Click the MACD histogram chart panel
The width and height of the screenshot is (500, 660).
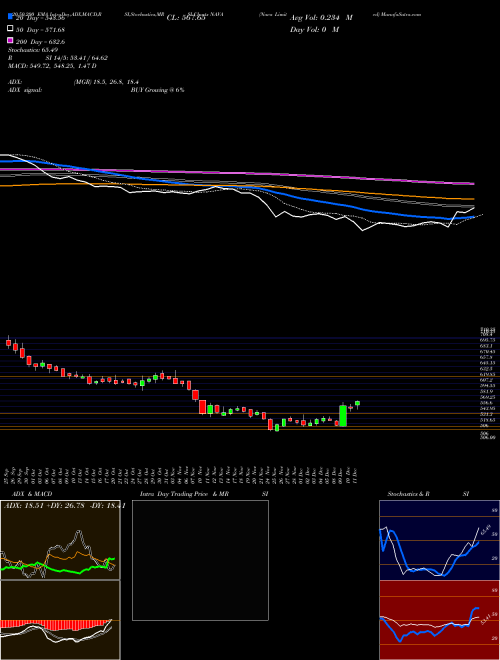[60, 620]
